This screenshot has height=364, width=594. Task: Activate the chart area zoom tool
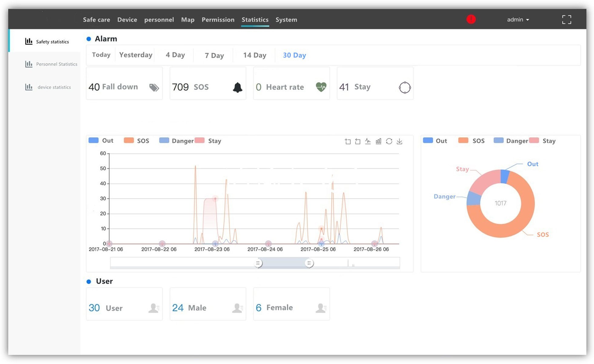point(348,141)
